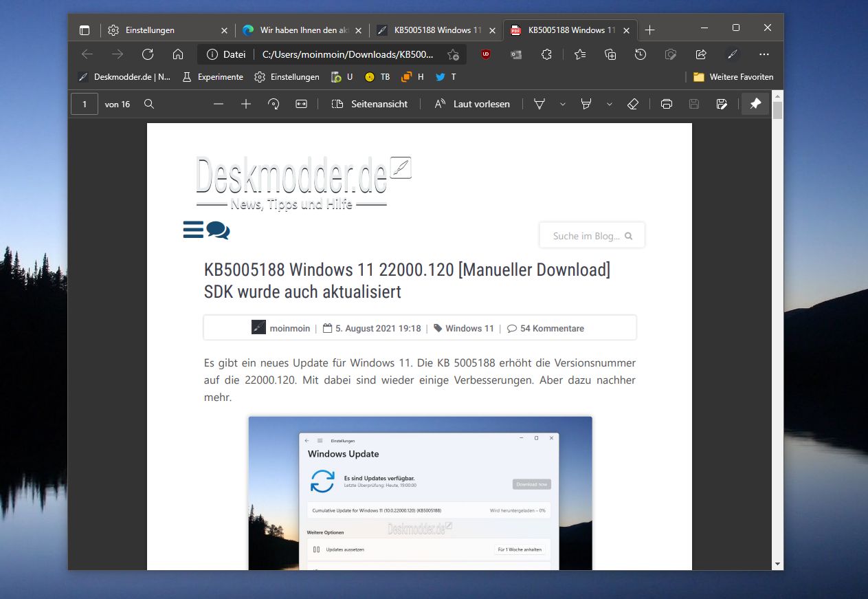
Task: Open the 54 Kommentare link
Action: pos(552,328)
